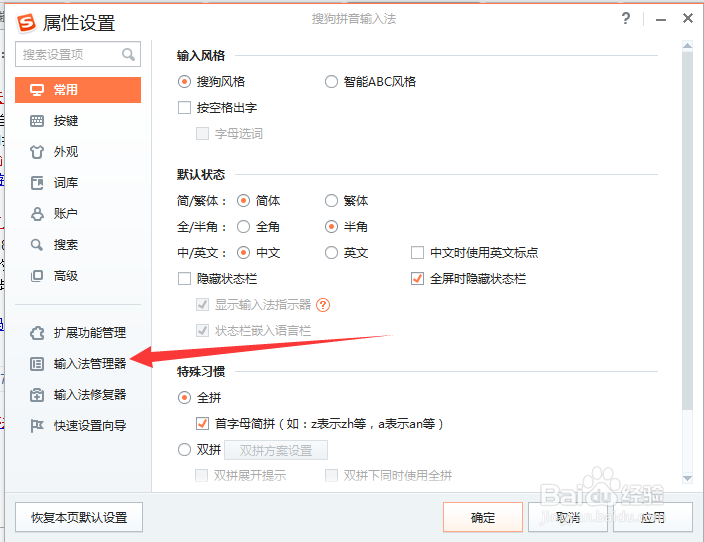The image size is (704, 542).
Task: Close the 属性设置 window
Action: 688,18
